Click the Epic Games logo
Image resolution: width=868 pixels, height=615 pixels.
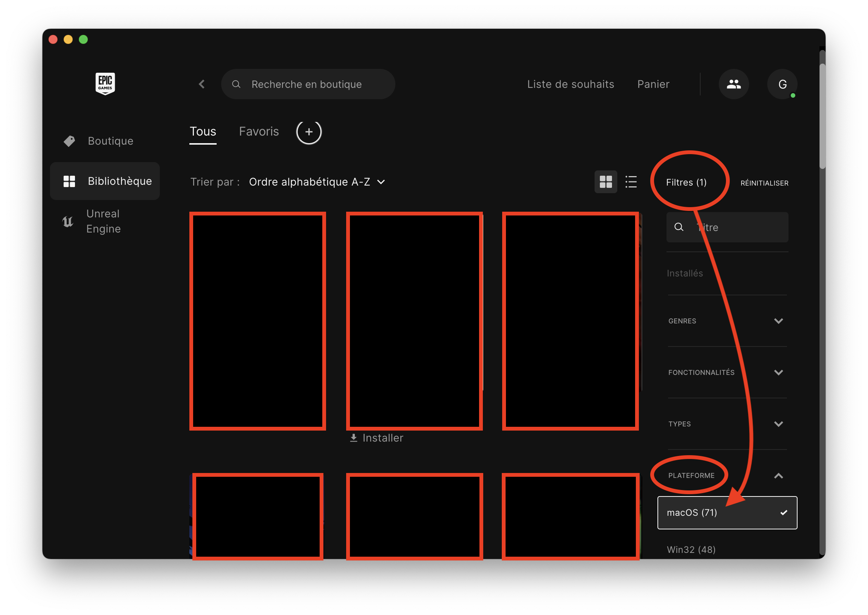105,84
